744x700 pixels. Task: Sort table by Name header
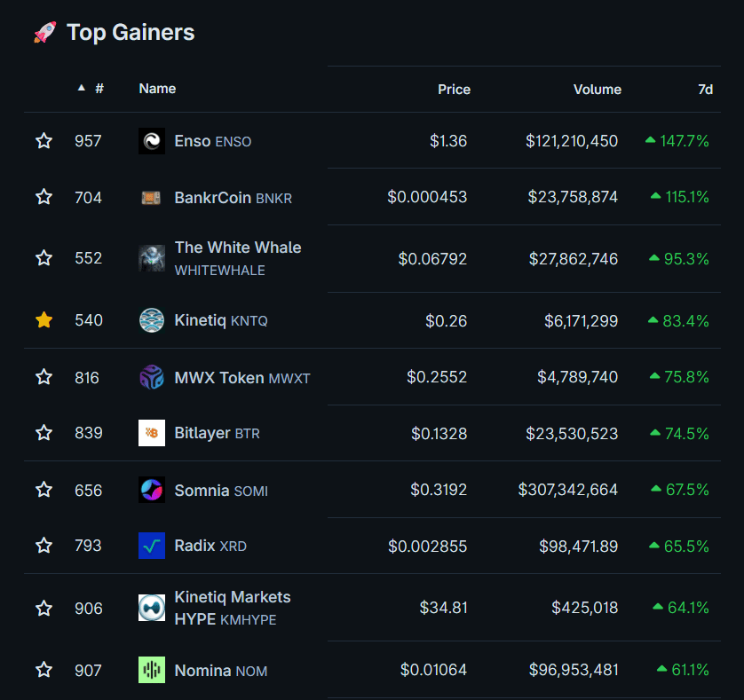157,89
